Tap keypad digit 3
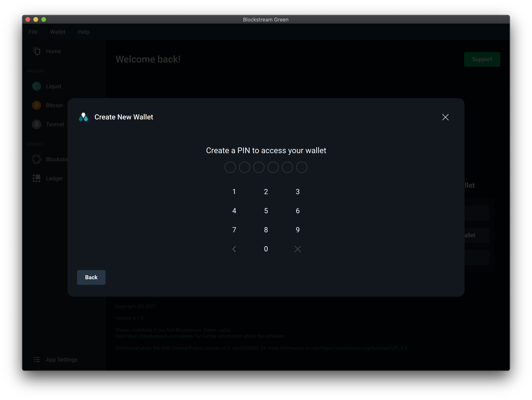Screen dimensions: 532x400 (x=298, y=192)
